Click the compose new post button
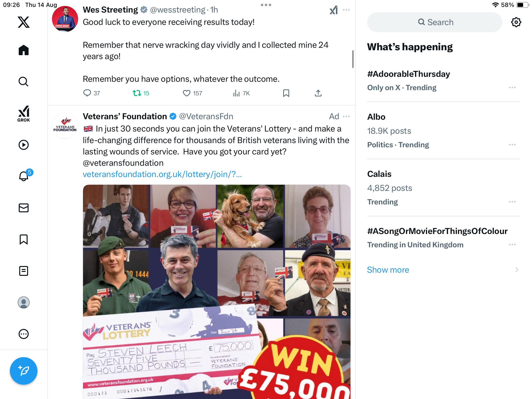This screenshot has height=399, width=532. (x=24, y=371)
